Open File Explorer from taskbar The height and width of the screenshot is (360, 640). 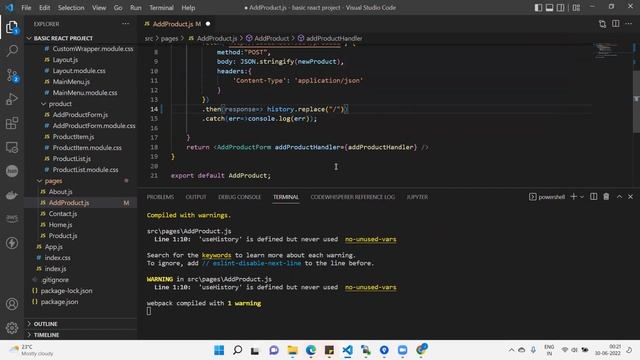(293, 350)
